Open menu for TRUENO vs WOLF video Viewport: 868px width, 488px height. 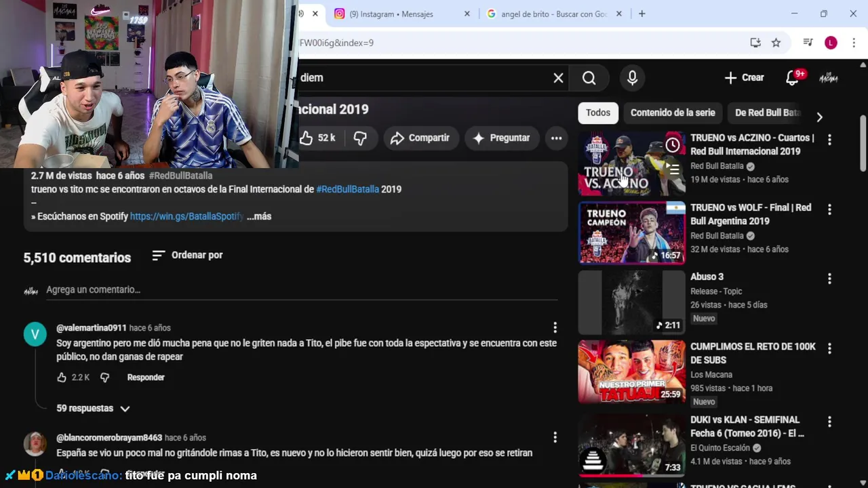(829, 209)
